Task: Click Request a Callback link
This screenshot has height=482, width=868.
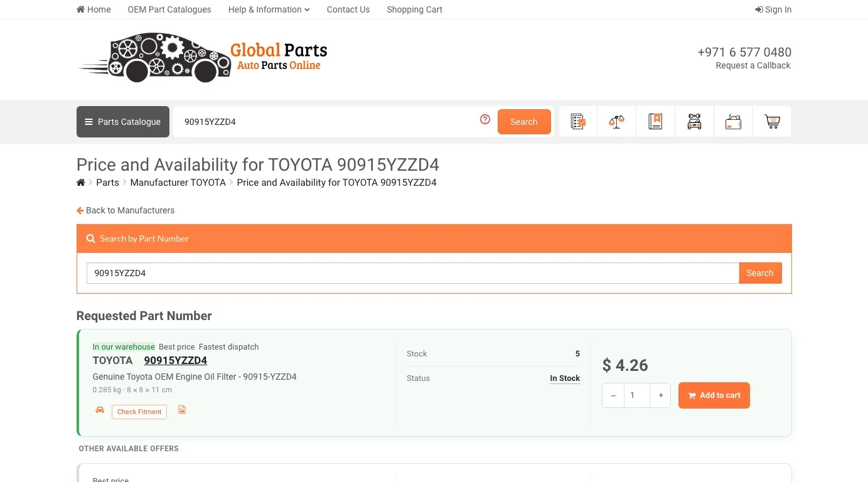Action: pyautogui.click(x=753, y=65)
